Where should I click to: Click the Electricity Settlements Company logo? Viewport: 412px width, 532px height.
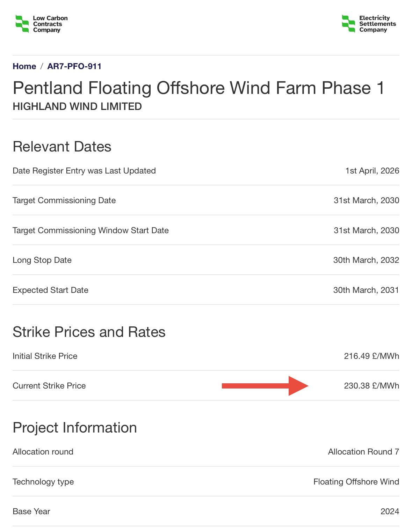[369, 24]
